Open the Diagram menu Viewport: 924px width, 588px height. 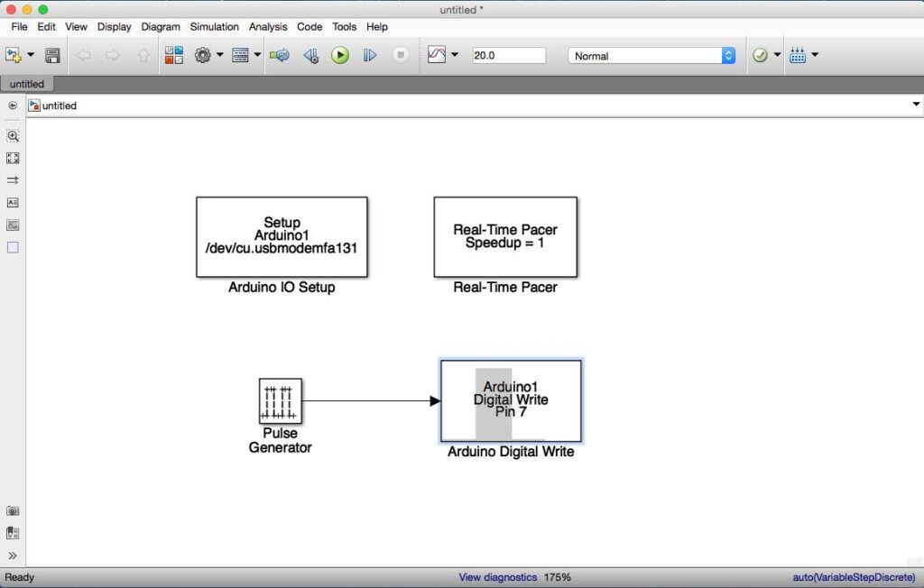point(161,26)
